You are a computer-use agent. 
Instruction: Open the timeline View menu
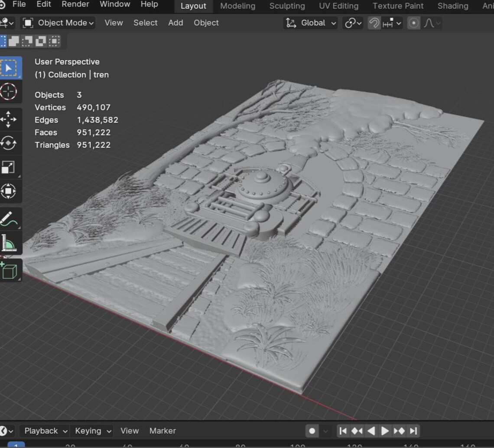coord(129,431)
